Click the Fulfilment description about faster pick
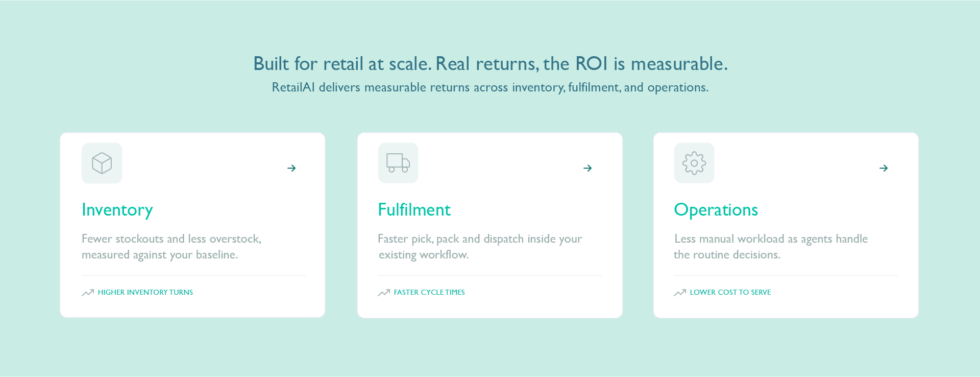The height and width of the screenshot is (377, 980). coord(480,247)
